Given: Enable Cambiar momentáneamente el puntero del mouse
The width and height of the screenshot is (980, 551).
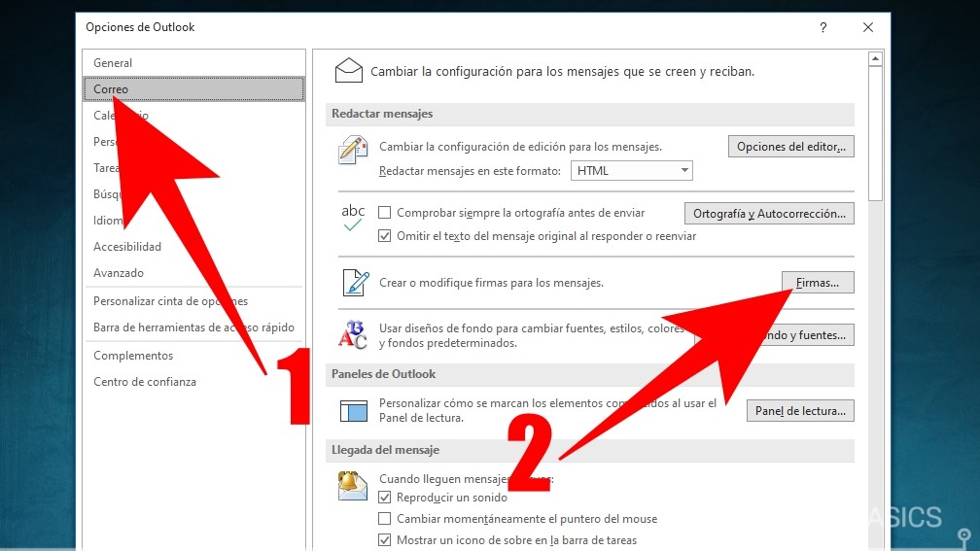Looking at the screenshot, I should click(384, 519).
